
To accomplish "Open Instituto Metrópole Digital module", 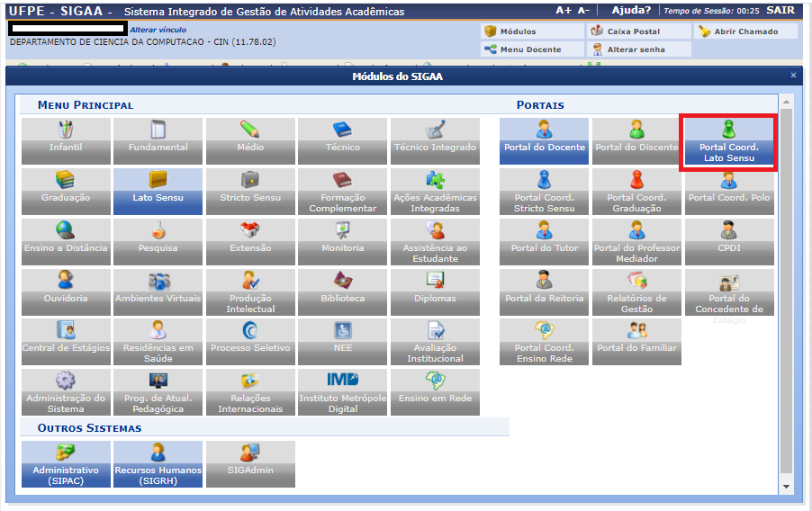I will (x=343, y=391).
